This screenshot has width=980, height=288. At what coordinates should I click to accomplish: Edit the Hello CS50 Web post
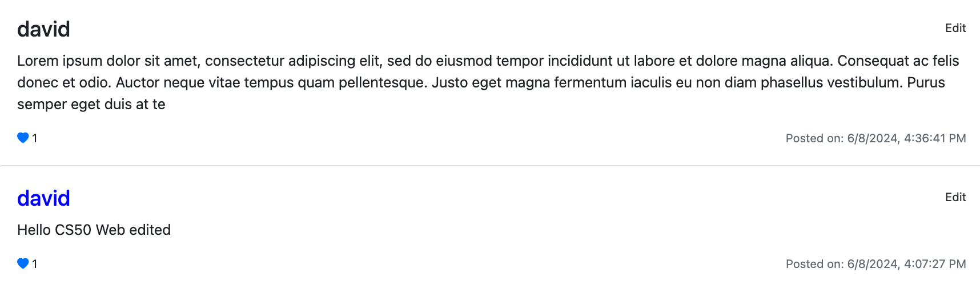tap(955, 197)
